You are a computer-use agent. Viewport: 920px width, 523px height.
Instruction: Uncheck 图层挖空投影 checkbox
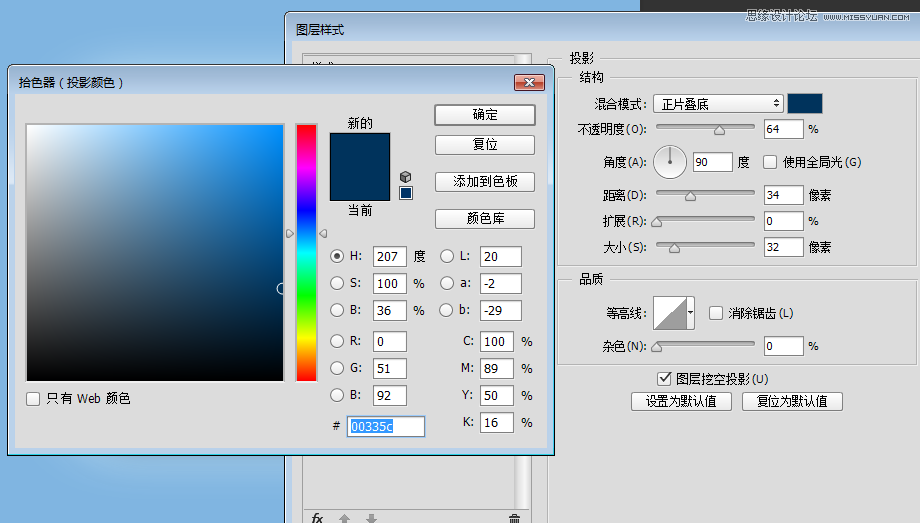[664, 379]
